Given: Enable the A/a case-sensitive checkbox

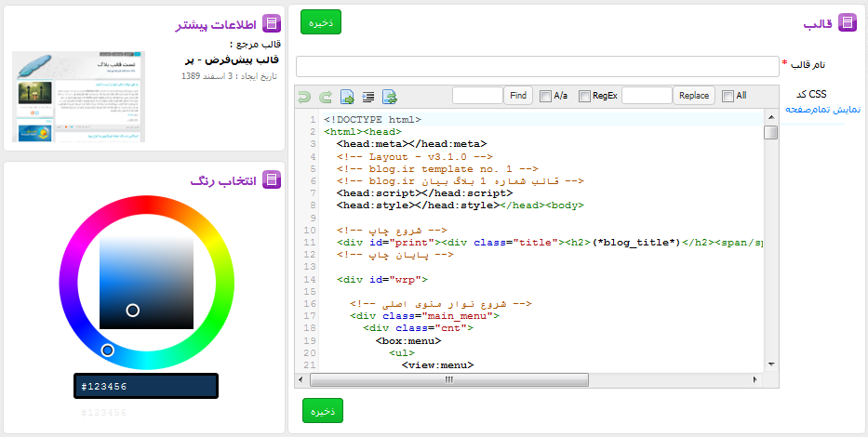Looking at the screenshot, I should tap(545, 96).
